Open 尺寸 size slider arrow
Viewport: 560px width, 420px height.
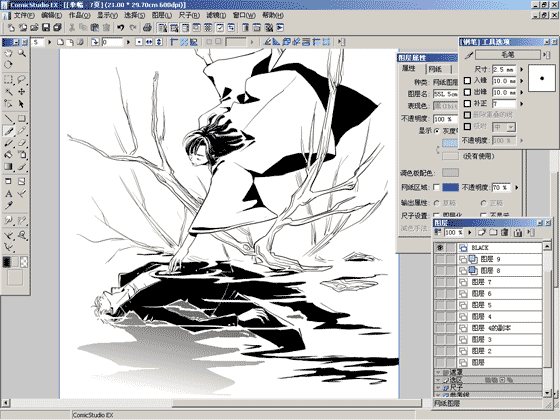point(521,69)
